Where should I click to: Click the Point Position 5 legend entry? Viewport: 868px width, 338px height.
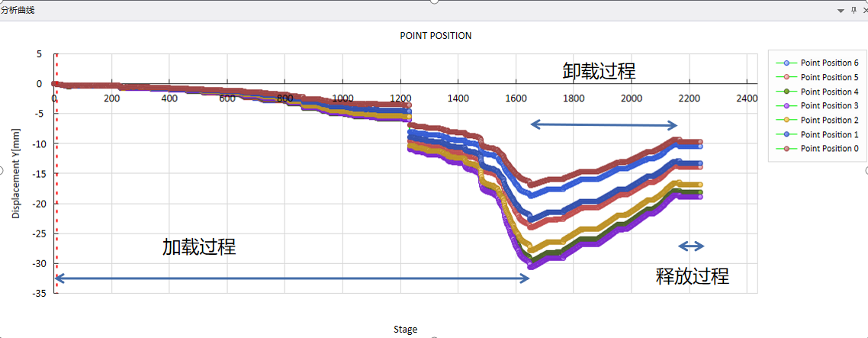[828, 77]
